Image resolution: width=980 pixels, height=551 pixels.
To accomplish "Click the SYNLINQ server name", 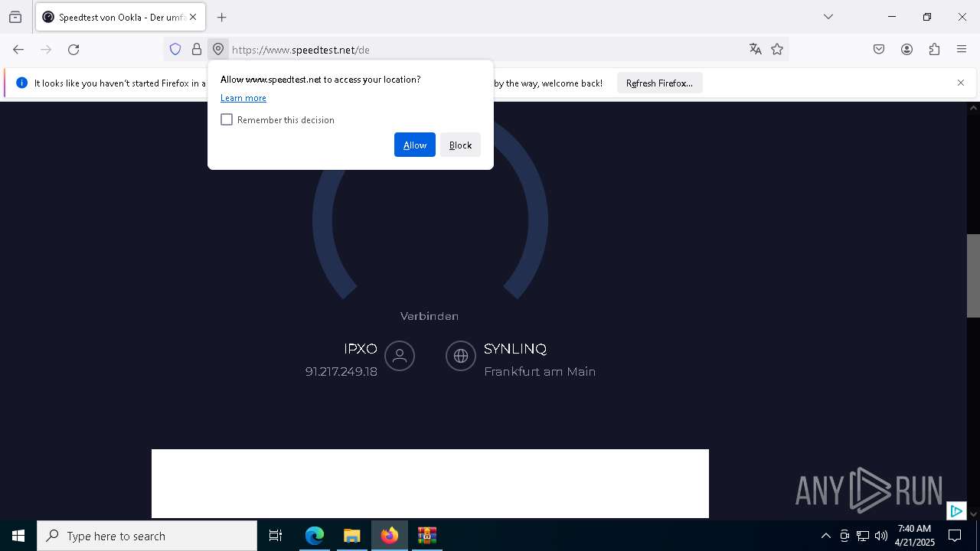I will click(515, 349).
